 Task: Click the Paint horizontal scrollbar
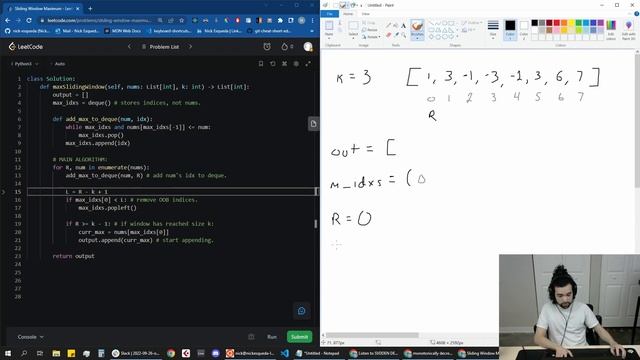point(372,335)
